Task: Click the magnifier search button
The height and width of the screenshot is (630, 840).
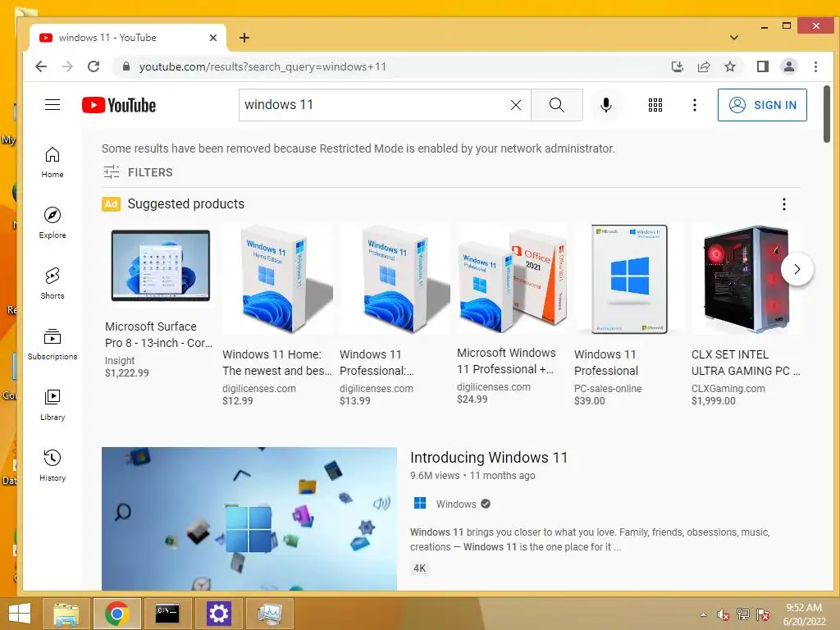Action: tap(557, 105)
